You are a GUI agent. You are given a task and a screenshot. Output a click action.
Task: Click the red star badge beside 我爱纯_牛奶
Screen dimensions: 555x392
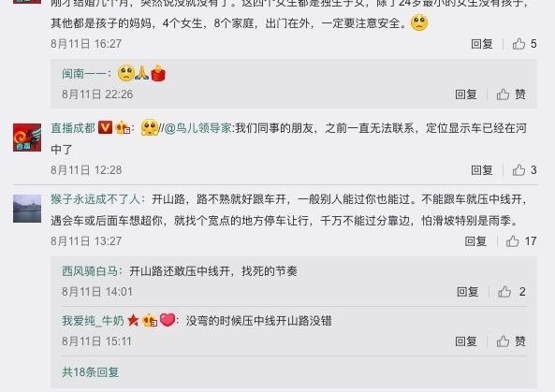[x=133, y=320]
